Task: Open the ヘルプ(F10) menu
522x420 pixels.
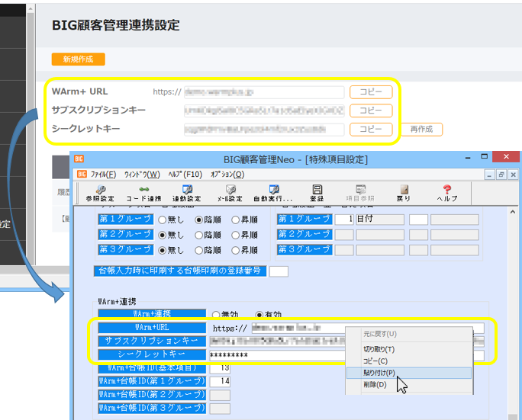Action: [185, 175]
